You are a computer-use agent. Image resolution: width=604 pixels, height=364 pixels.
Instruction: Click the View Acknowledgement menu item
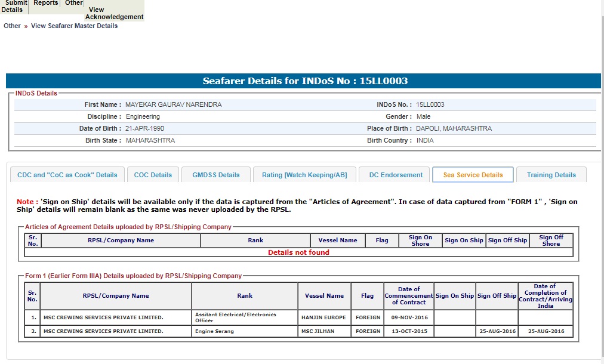[114, 13]
